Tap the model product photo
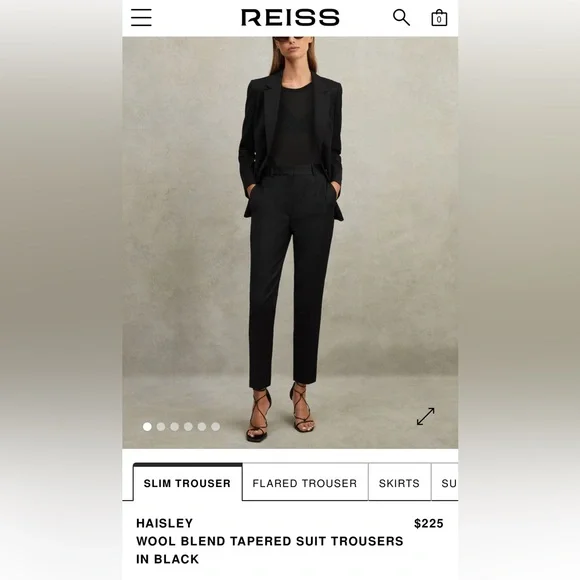The height and width of the screenshot is (580, 580). pos(290,243)
